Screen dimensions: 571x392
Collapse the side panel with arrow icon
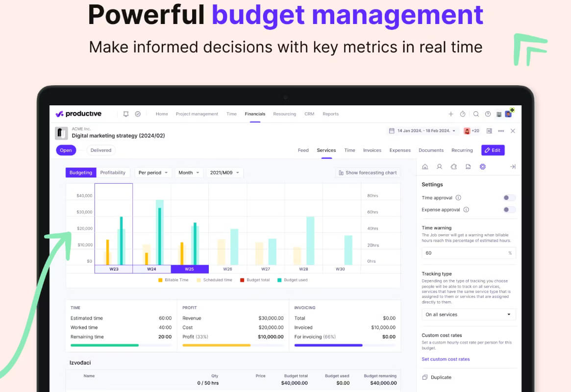click(x=513, y=167)
